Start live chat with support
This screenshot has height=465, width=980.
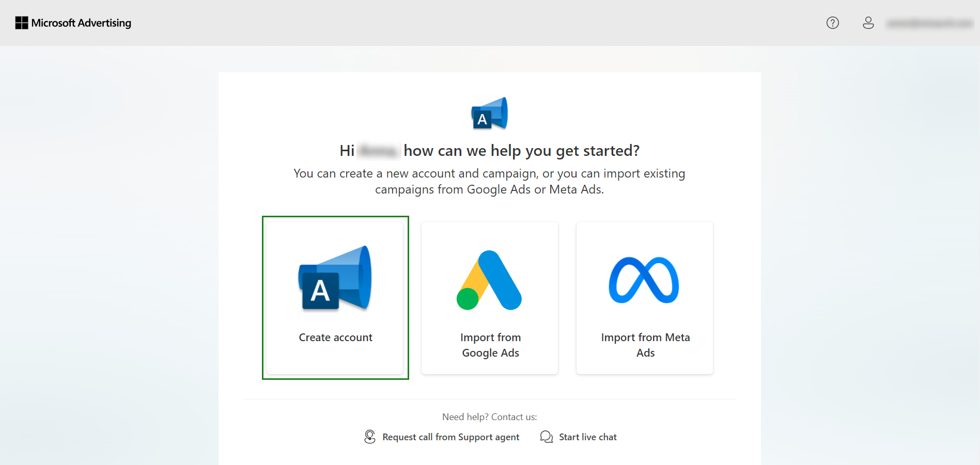point(587,437)
